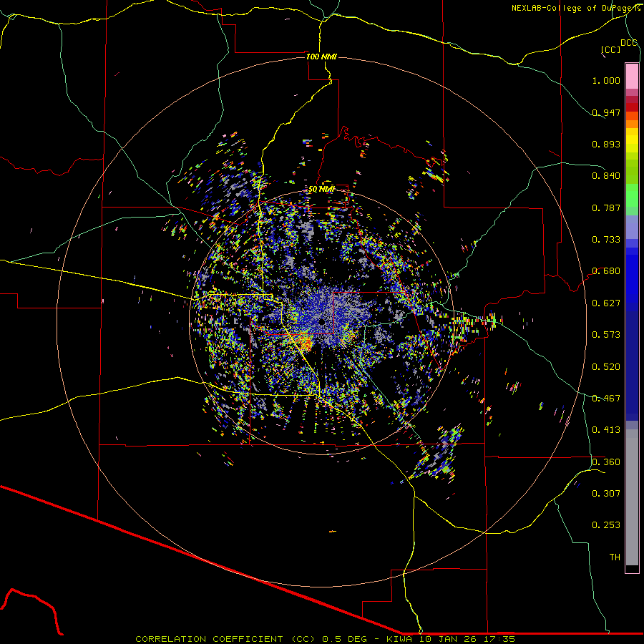This screenshot has width=644, height=644.
Task: Click the 0.893 scale value
Action: click(606, 144)
